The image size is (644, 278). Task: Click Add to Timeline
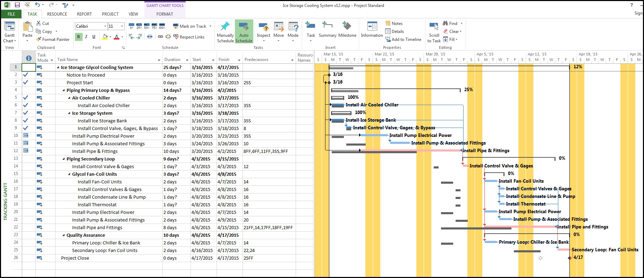coord(403,40)
